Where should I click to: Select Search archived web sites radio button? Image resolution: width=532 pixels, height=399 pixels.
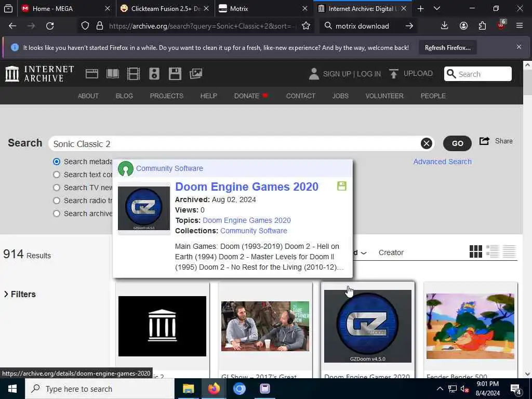coord(57,214)
